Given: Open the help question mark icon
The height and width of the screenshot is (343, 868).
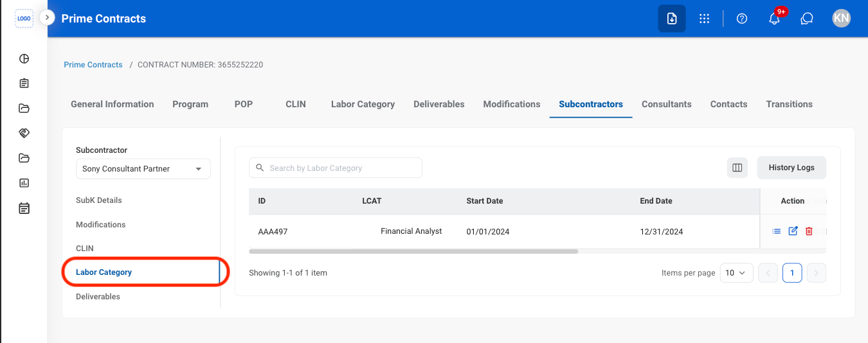Looking at the screenshot, I should point(742,19).
